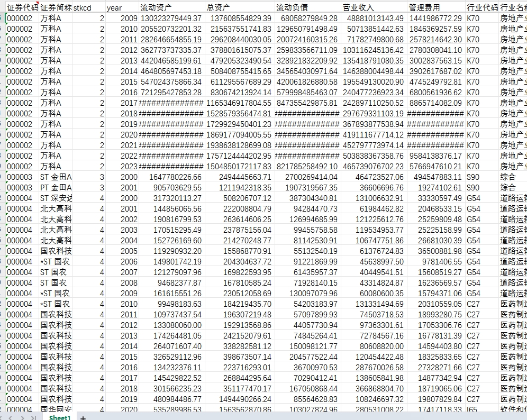
Task: Click the cell reading 161615551.26
Action: (x=172, y=294)
